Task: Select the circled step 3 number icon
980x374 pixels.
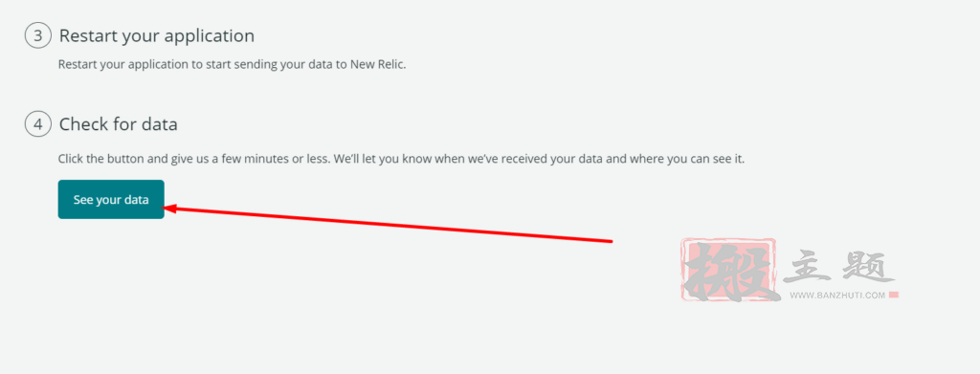Action: (x=37, y=35)
